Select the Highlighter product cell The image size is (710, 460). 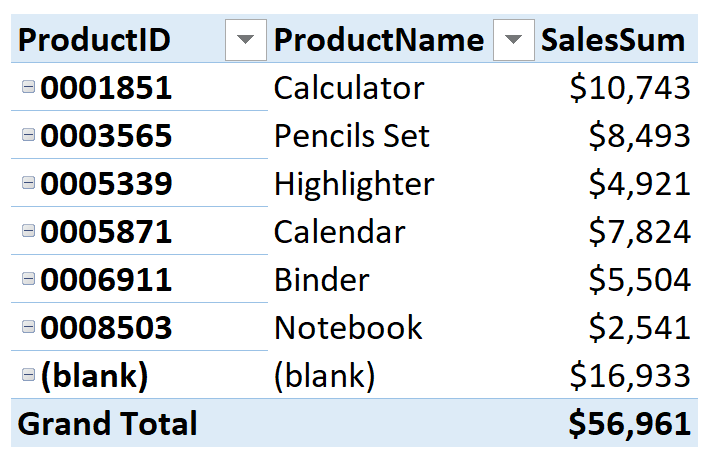coord(354,184)
